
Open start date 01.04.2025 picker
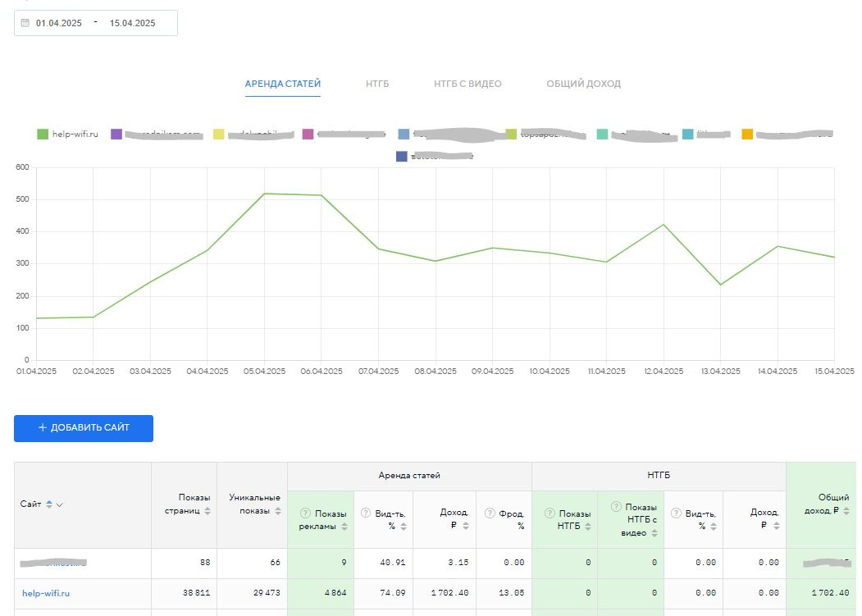(59, 23)
